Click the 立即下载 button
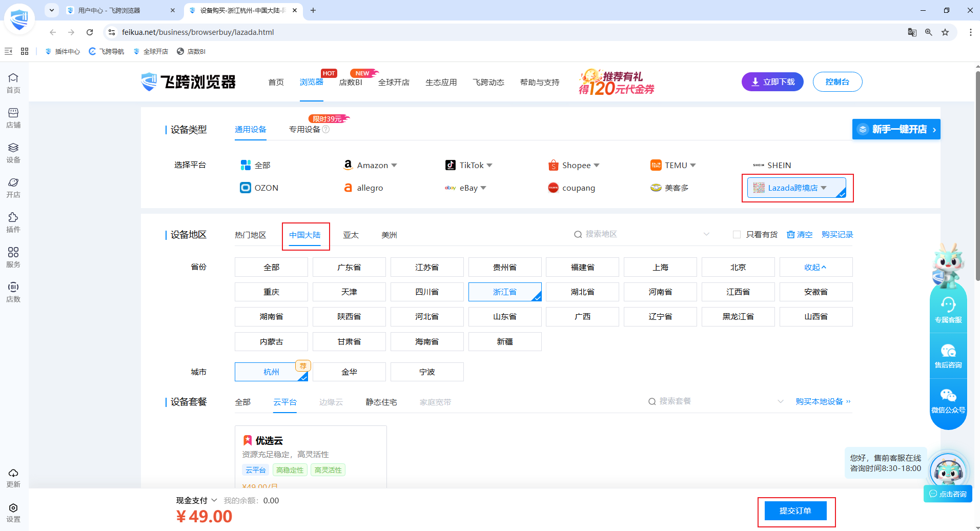The image size is (980, 531). pyautogui.click(x=772, y=81)
